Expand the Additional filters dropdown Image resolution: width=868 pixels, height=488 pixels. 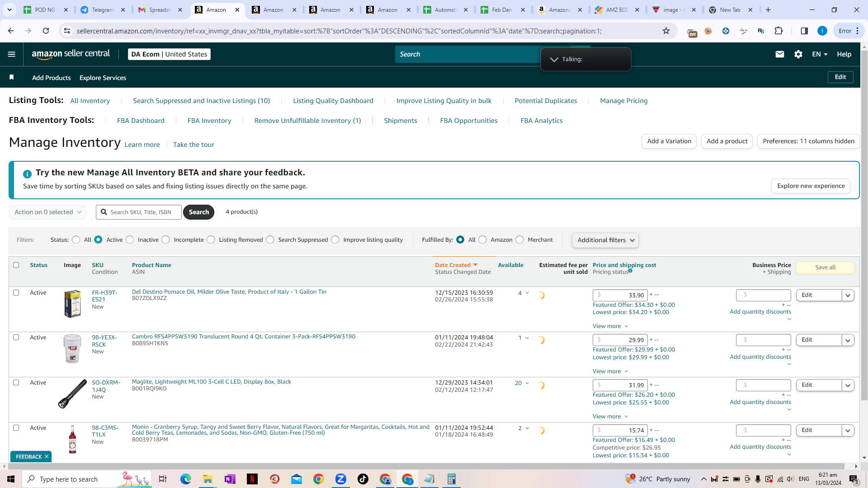click(605, 240)
